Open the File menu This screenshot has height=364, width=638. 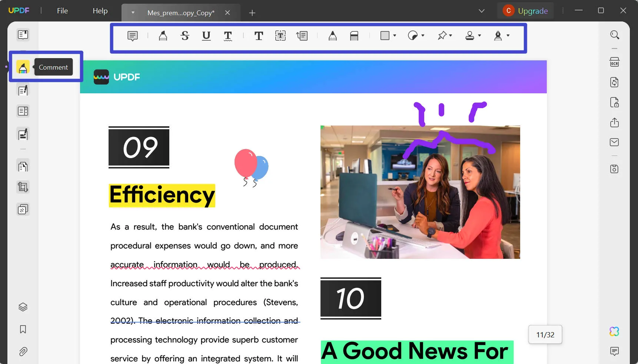pyautogui.click(x=62, y=11)
